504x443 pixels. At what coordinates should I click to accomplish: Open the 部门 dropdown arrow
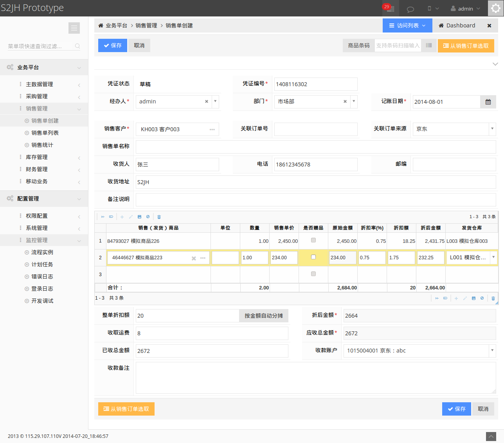354,101
